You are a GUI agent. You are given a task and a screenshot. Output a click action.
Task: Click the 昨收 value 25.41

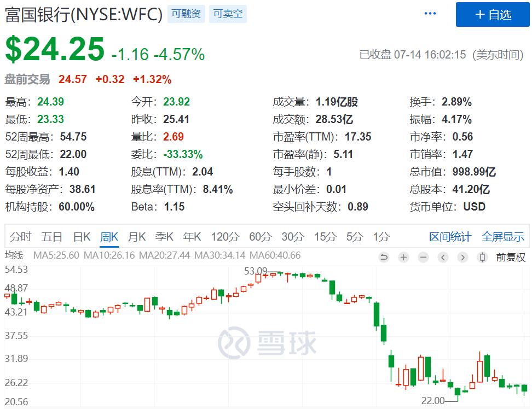(176, 119)
